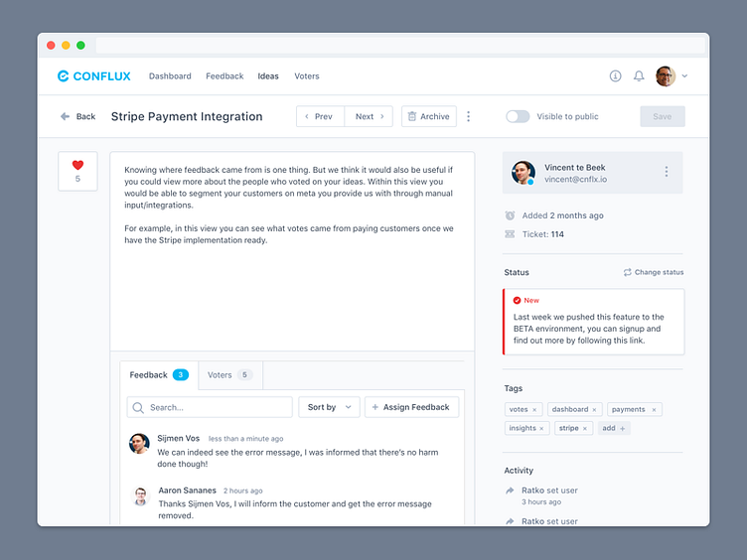Click activity arrow by '3 hours ago'
The image size is (747, 560).
pyautogui.click(x=510, y=490)
